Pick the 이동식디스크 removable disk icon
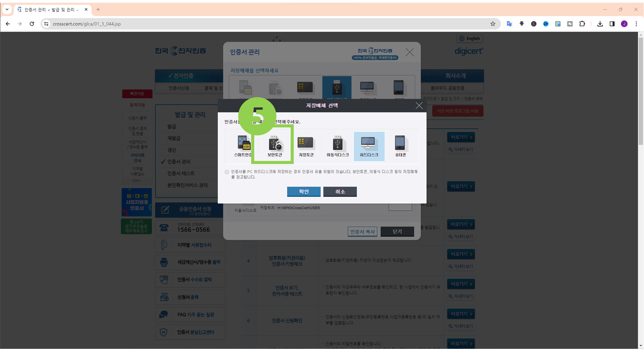Viewport: 644px width, 349px height. [x=338, y=146]
